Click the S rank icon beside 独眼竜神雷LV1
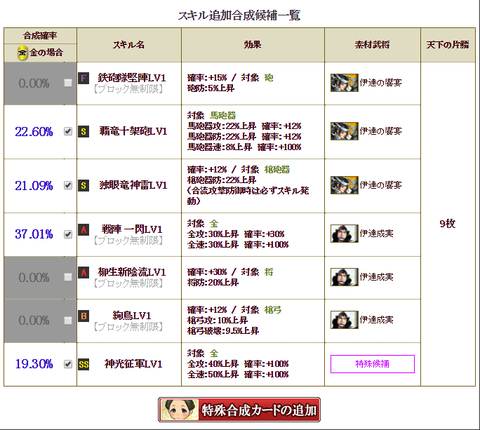Viewport: 480px width, 430px height. (x=84, y=185)
